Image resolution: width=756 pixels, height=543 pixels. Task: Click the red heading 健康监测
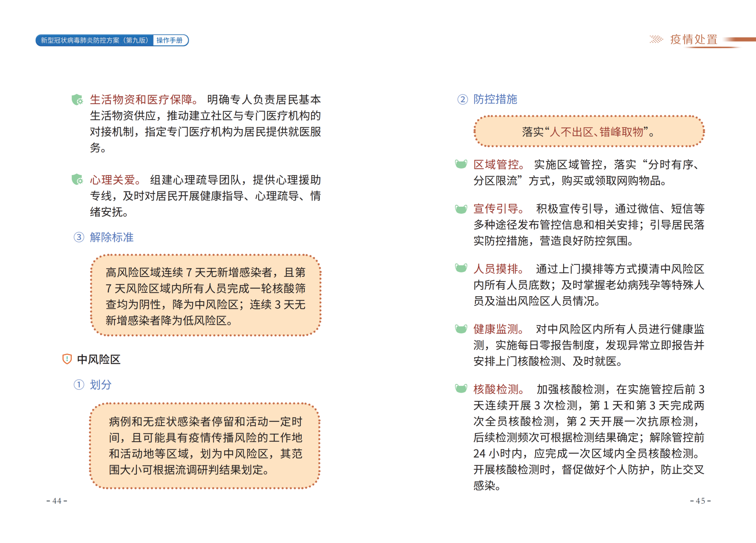[x=499, y=329]
